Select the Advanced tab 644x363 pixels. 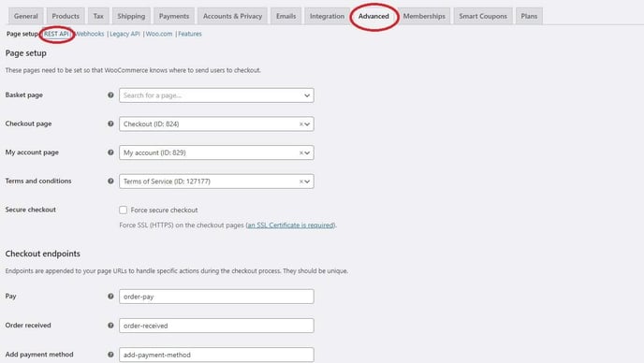pos(373,16)
